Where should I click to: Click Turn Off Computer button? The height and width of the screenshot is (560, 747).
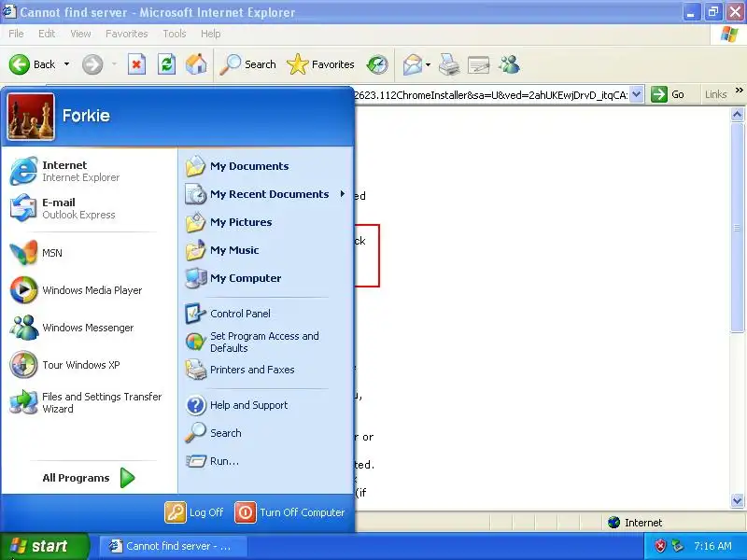(290, 512)
